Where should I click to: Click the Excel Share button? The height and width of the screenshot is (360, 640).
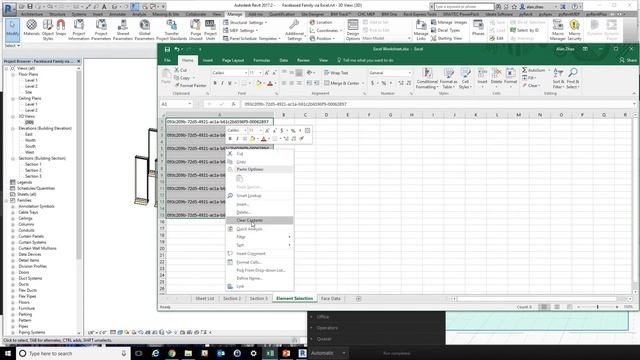[628, 60]
